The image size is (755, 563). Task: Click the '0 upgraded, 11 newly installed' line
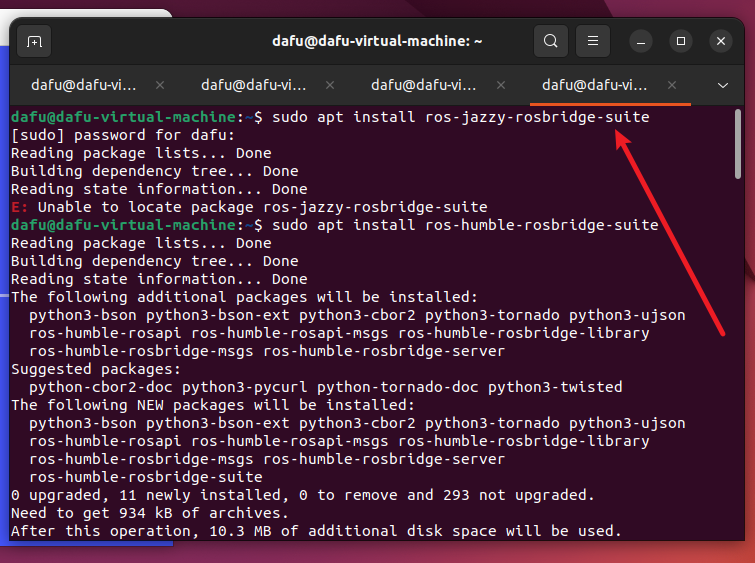(303, 495)
